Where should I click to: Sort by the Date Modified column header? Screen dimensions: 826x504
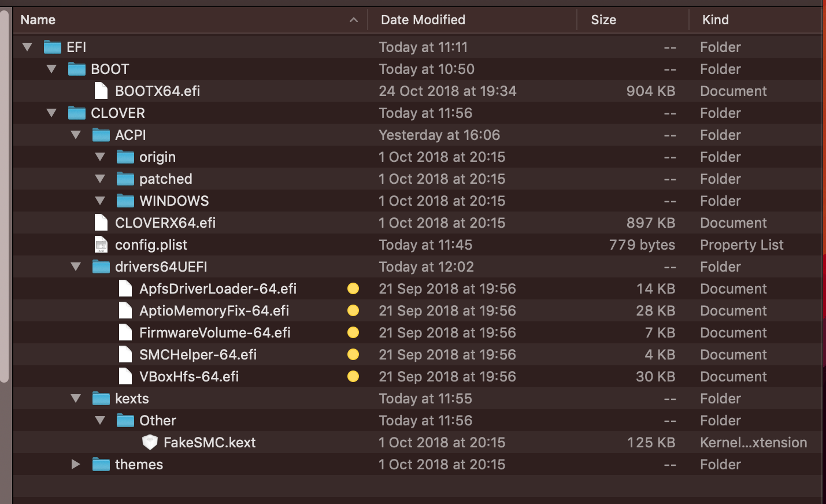tap(472, 20)
